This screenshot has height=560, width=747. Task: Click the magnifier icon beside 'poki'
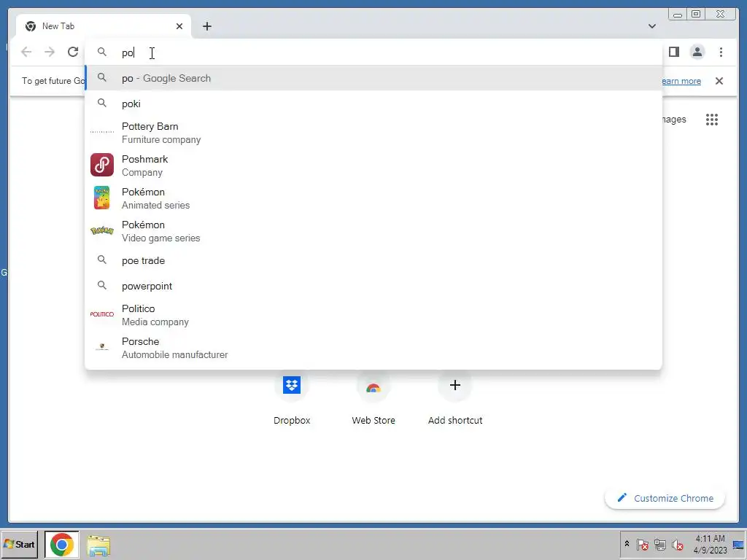[102, 102]
